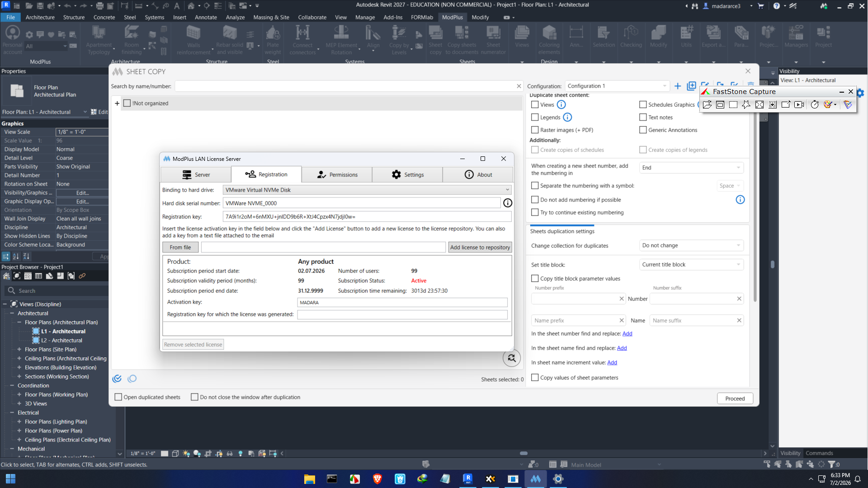Open ModPlus app in Windows taskbar
868x488 pixels.
[x=535, y=479]
